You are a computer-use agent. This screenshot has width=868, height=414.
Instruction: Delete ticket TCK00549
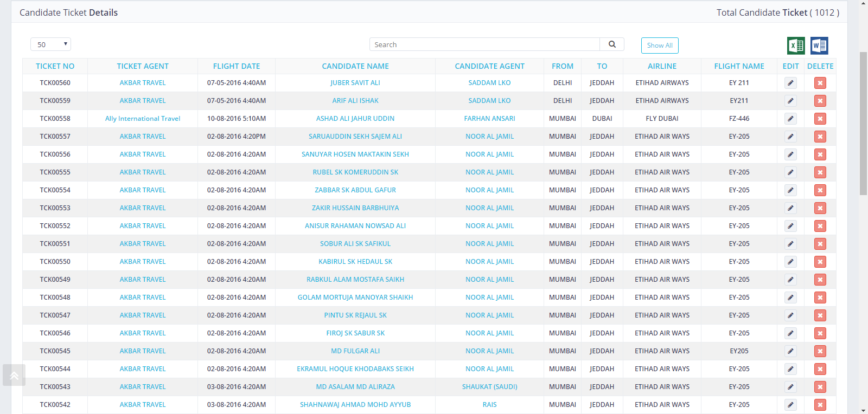pos(820,280)
